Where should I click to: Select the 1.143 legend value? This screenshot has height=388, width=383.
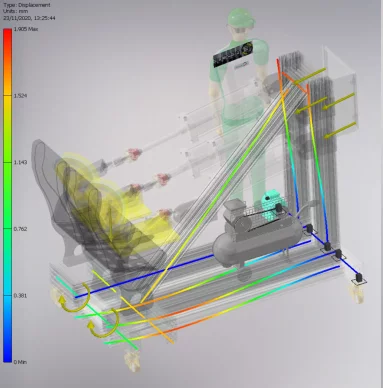(x=19, y=162)
